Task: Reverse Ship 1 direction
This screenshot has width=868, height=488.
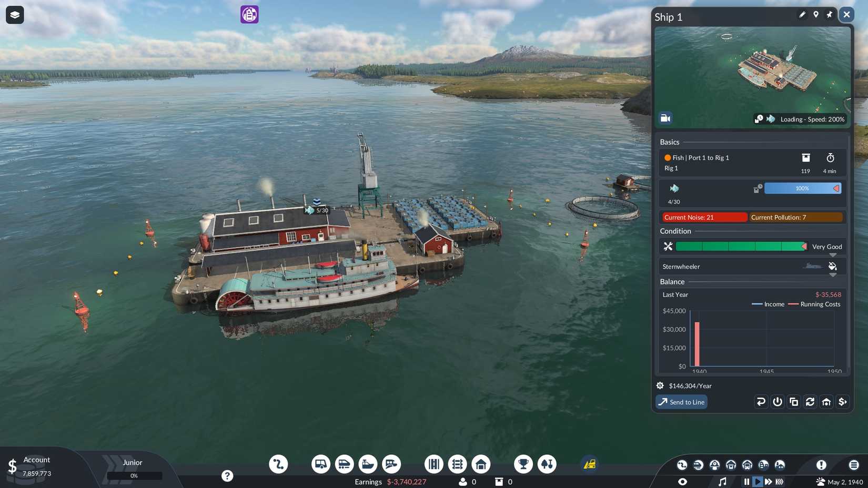Action: [x=761, y=402]
